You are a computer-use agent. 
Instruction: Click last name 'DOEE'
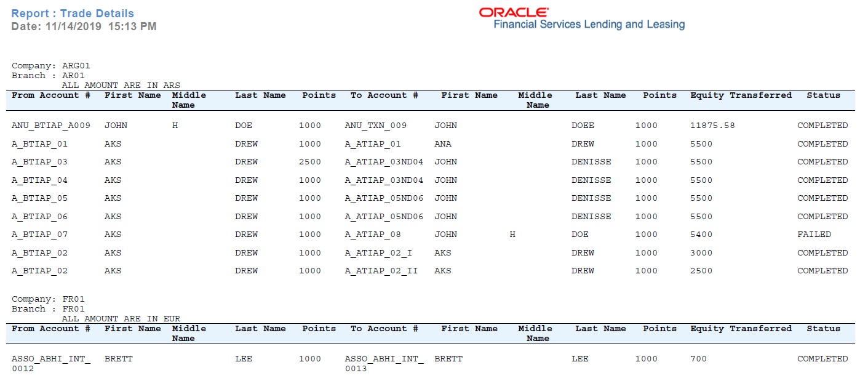(583, 126)
